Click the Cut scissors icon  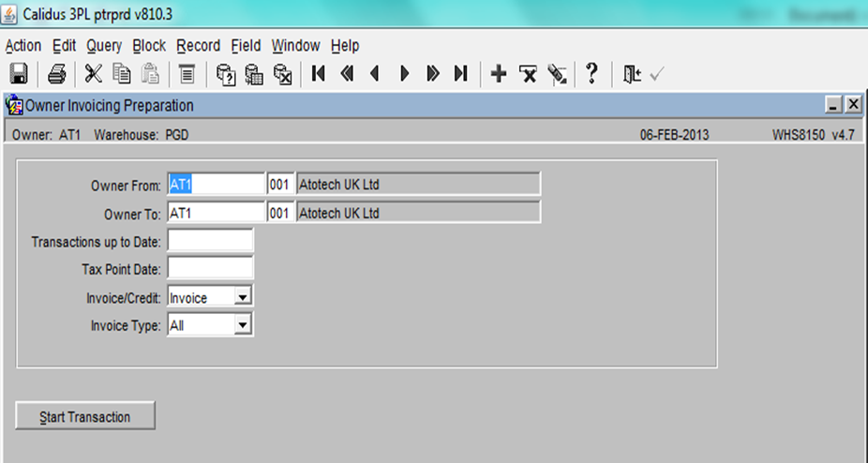[93, 74]
